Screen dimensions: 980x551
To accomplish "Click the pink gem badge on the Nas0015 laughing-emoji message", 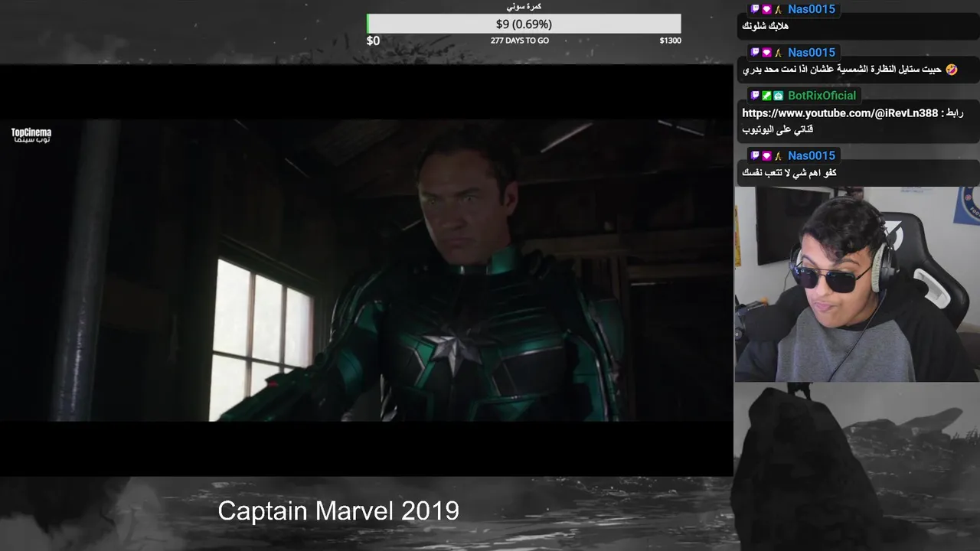I will coord(766,53).
